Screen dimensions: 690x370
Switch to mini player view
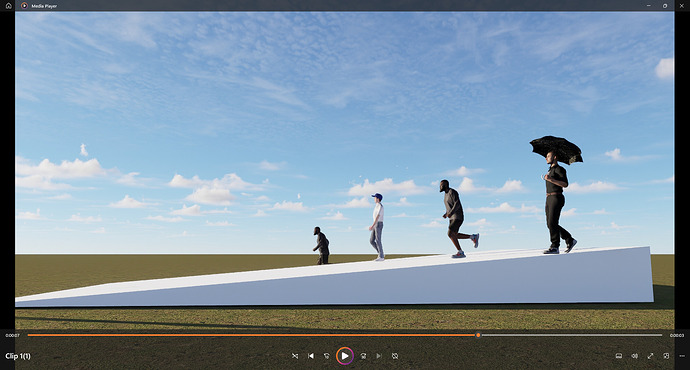coord(666,356)
